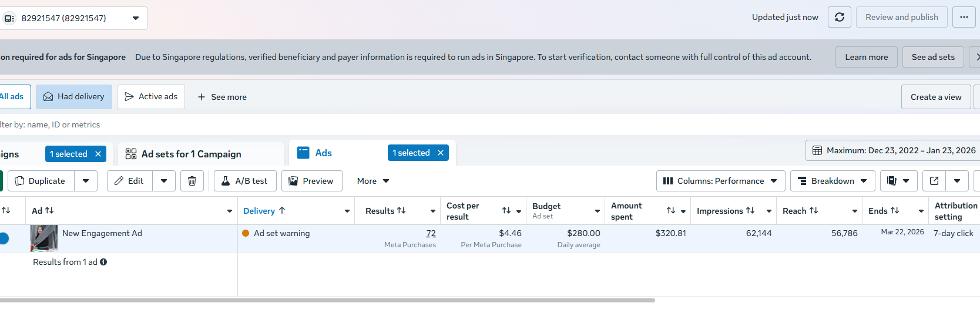Viewport: 980px width, 313px height.
Task: Click the horizontal scrollbar under the table
Action: tap(327, 300)
